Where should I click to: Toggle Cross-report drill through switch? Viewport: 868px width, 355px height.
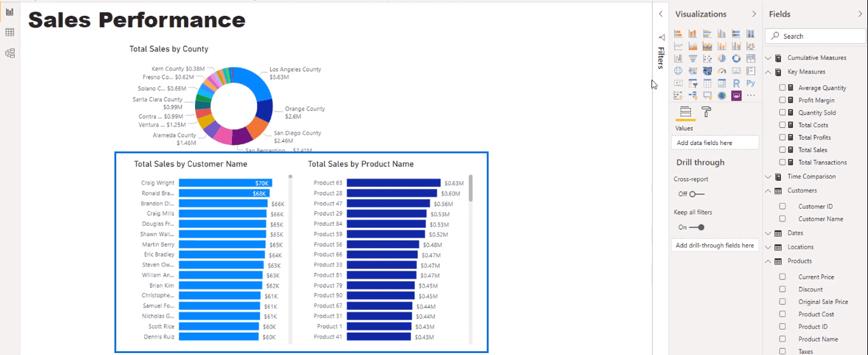pyautogui.click(x=696, y=194)
